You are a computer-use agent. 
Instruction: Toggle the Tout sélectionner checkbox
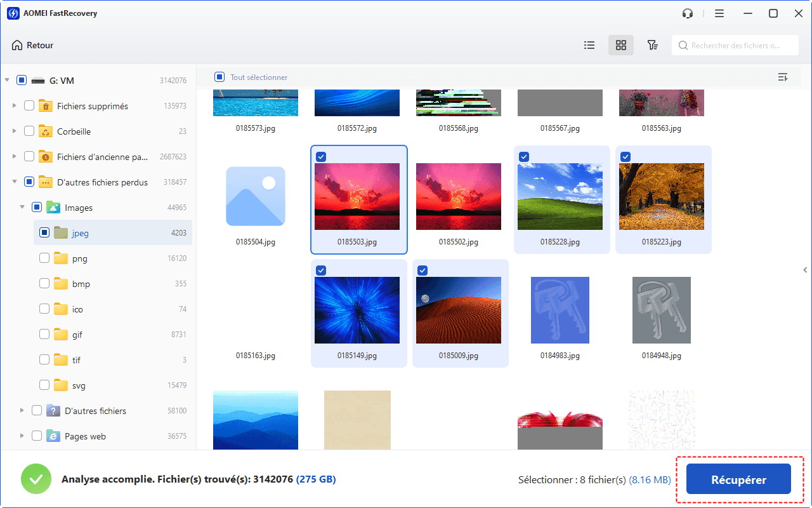click(x=219, y=77)
